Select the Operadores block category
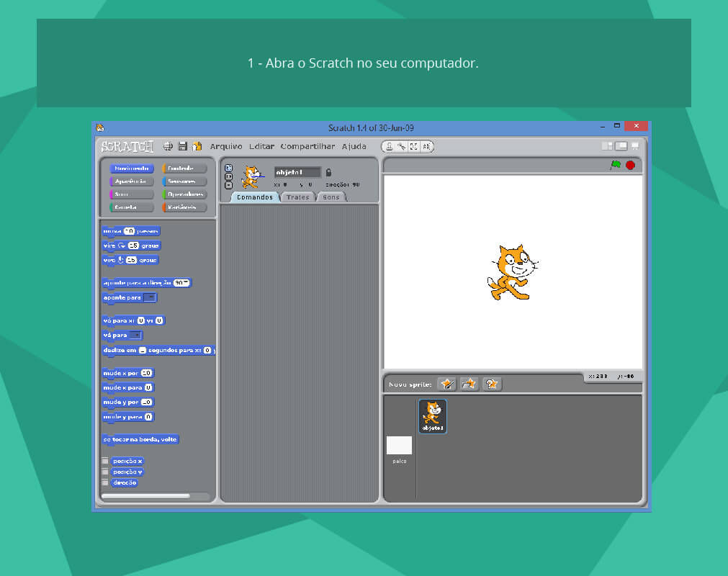The height and width of the screenshot is (576, 728). pos(184,194)
